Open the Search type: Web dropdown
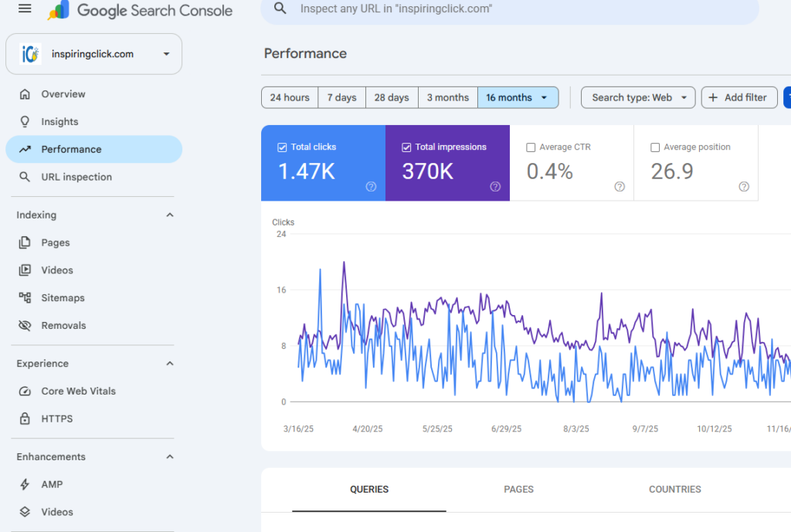The width and height of the screenshot is (791, 532). coord(638,97)
